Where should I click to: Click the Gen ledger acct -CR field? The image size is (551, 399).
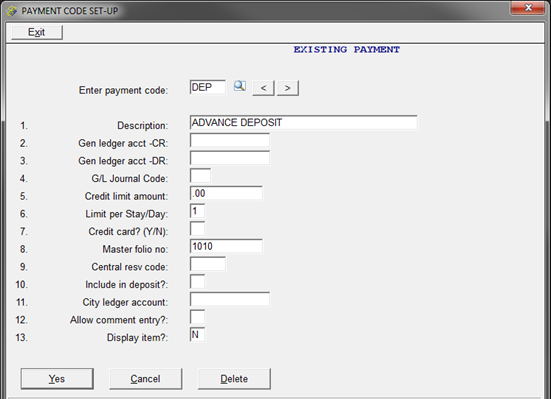[230, 140]
